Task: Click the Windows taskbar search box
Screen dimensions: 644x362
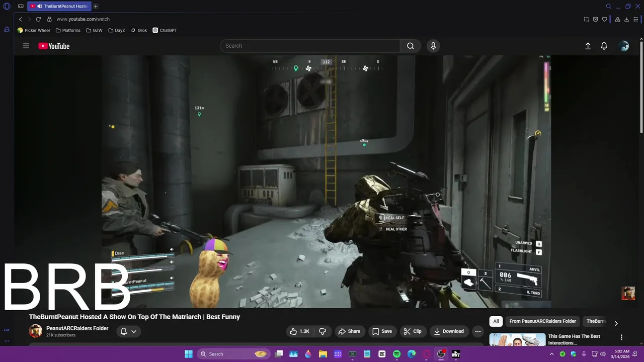Action: pyautogui.click(x=233, y=354)
